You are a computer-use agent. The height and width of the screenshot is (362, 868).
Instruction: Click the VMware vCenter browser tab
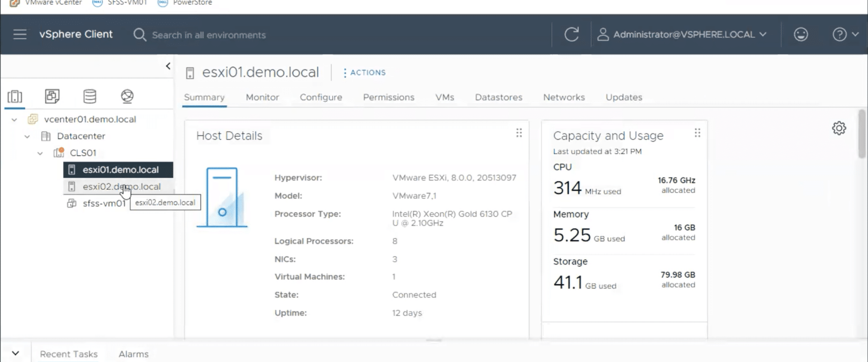(x=46, y=3)
